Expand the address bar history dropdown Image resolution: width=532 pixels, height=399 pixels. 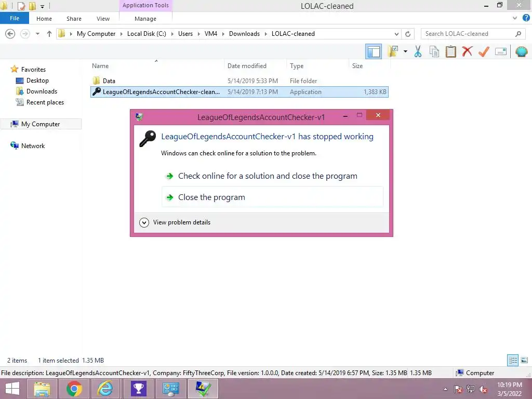click(x=396, y=34)
